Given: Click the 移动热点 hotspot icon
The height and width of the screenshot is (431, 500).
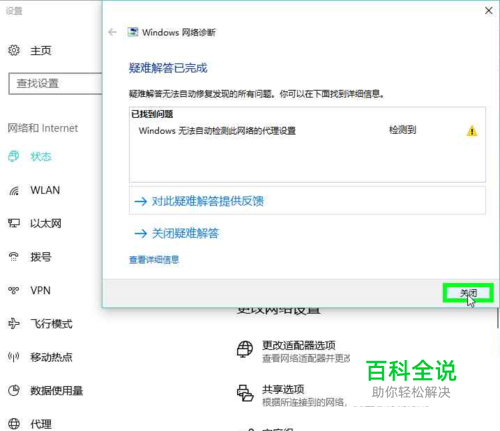Looking at the screenshot, I should (14, 357).
